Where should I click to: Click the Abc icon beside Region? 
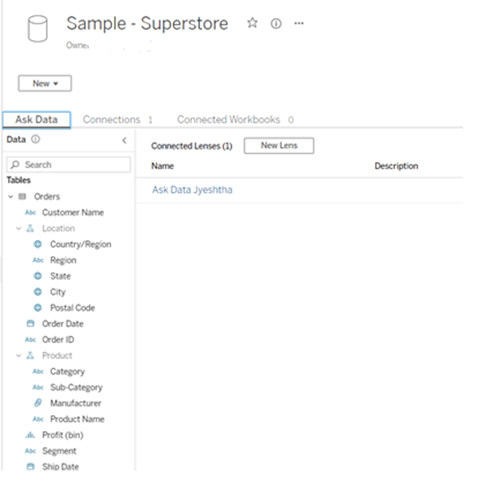point(38,260)
